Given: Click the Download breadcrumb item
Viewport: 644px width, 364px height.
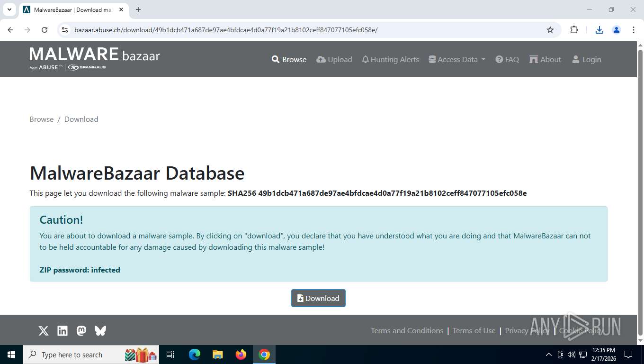Looking at the screenshot, I should tap(81, 119).
